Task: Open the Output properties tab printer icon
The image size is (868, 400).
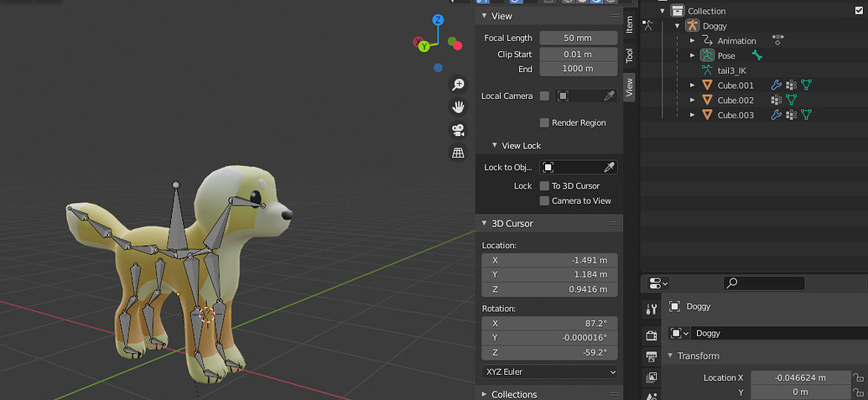Action: [652, 356]
